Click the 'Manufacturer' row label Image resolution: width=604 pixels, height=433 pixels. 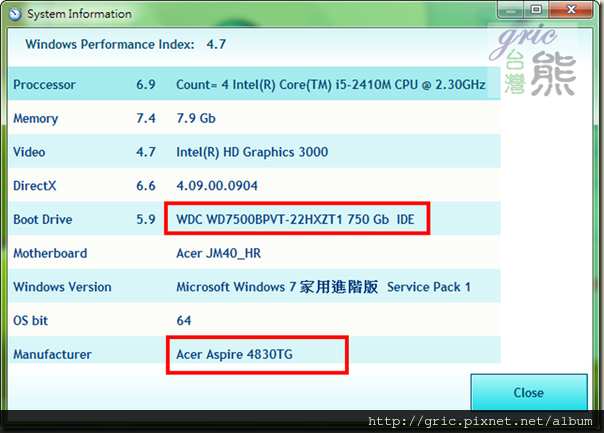[x=52, y=354]
